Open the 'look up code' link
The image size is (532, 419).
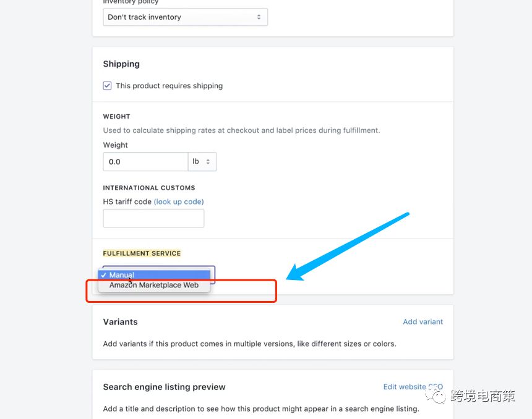point(179,201)
